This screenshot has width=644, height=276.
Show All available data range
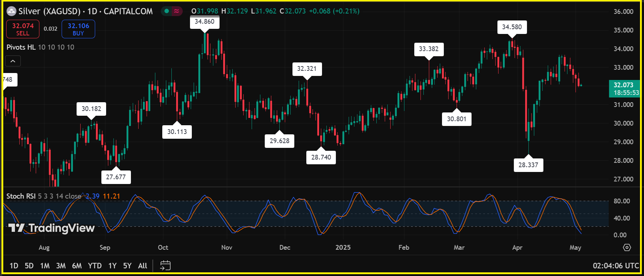[143, 265]
